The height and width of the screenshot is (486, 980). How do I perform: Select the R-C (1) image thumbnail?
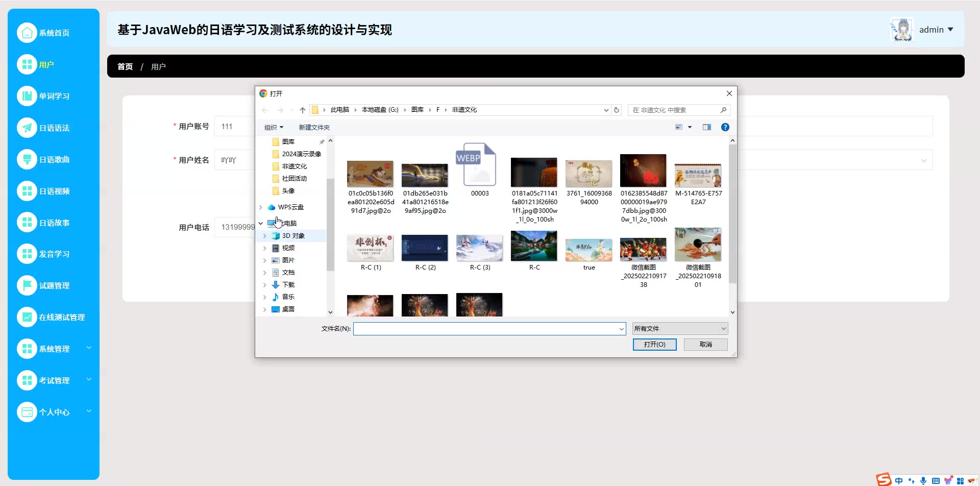(x=370, y=248)
